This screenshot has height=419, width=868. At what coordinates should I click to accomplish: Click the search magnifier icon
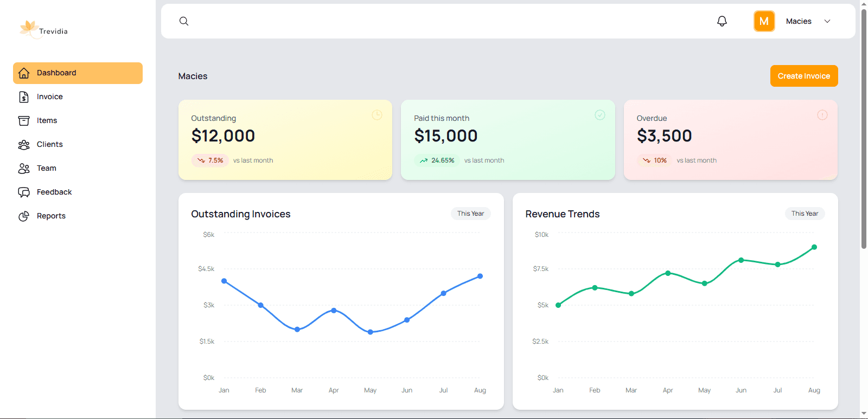184,21
